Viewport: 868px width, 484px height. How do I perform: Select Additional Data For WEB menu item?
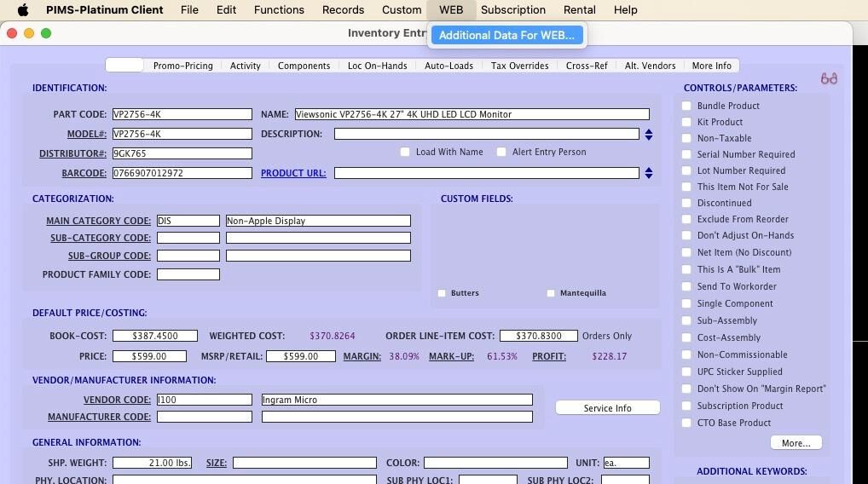pyautogui.click(x=507, y=36)
